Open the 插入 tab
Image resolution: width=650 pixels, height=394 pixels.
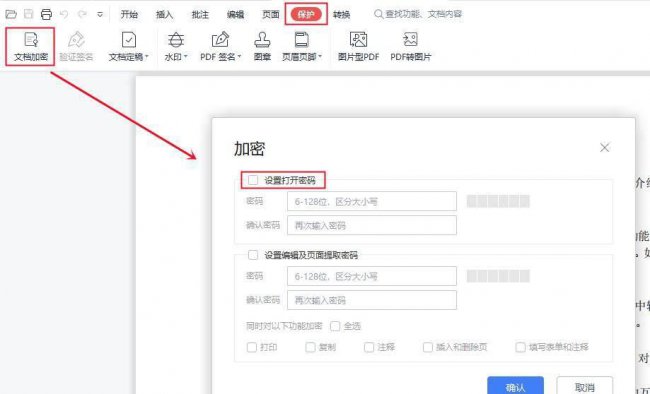[164, 15]
